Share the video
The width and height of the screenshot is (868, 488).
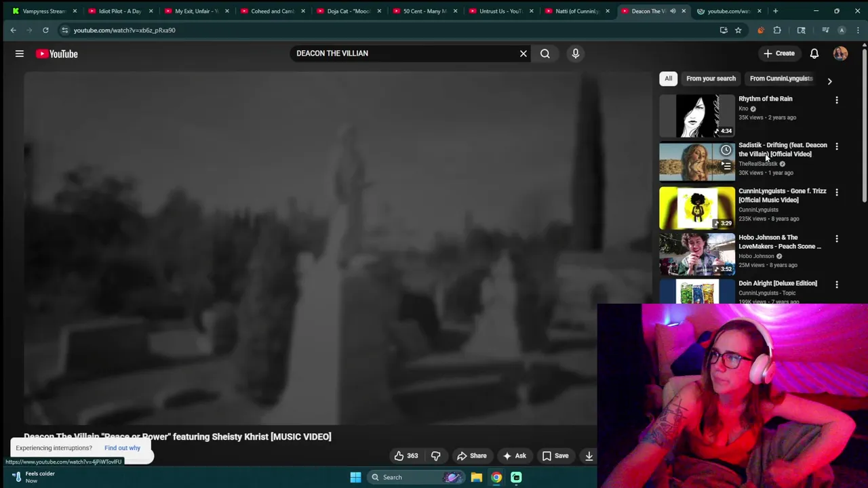[471, 456]
